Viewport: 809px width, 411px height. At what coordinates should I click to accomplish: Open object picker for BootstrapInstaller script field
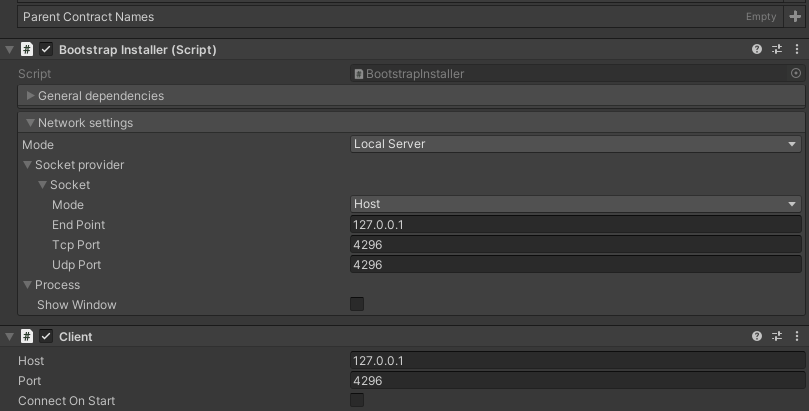[x=796, y=73]
